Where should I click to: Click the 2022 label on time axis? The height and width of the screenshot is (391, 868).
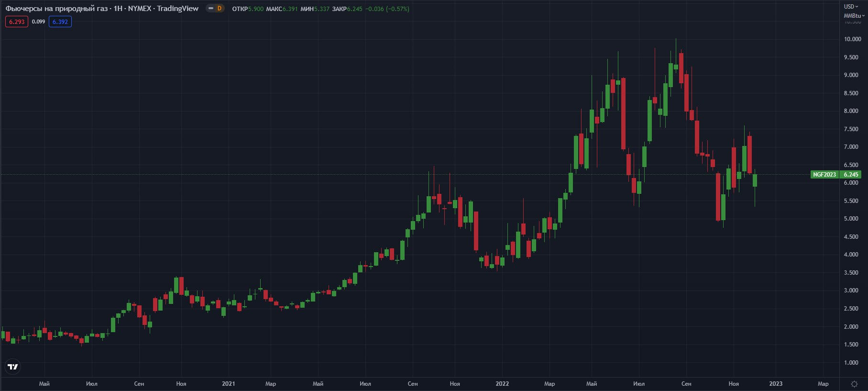[x=502, y=384]
